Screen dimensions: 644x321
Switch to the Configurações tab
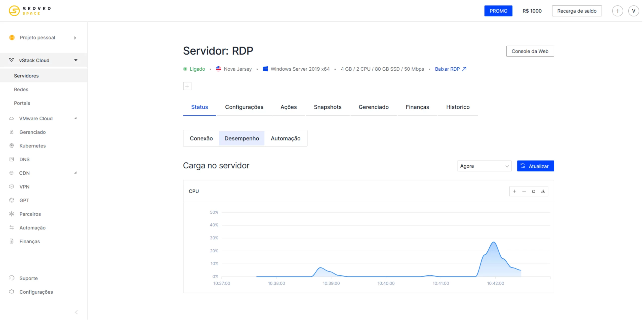point(244,107)
